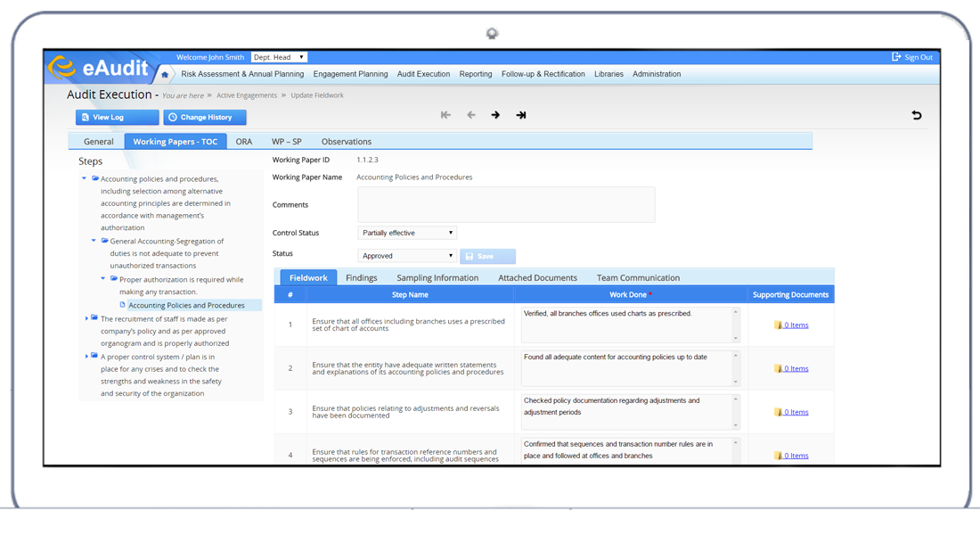Click inside the Comments text box
The width and height of the screenshot is (980, 535).
click(x=506, y=204)
